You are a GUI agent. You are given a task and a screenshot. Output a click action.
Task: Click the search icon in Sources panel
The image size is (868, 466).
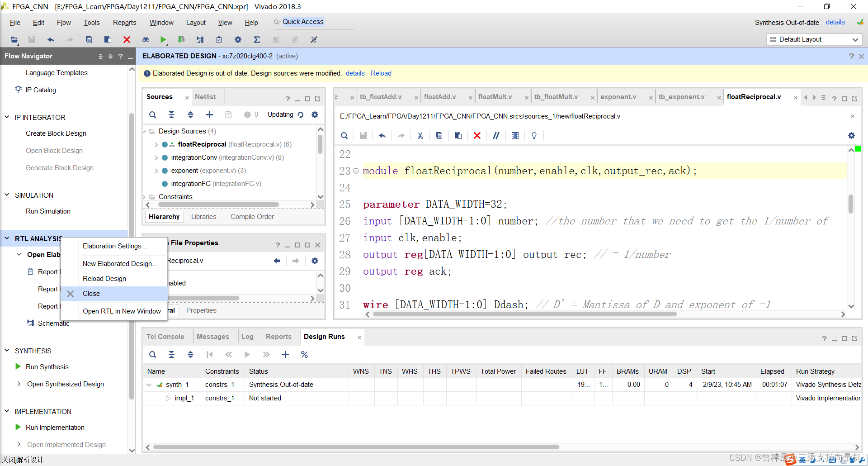point(153,115)
